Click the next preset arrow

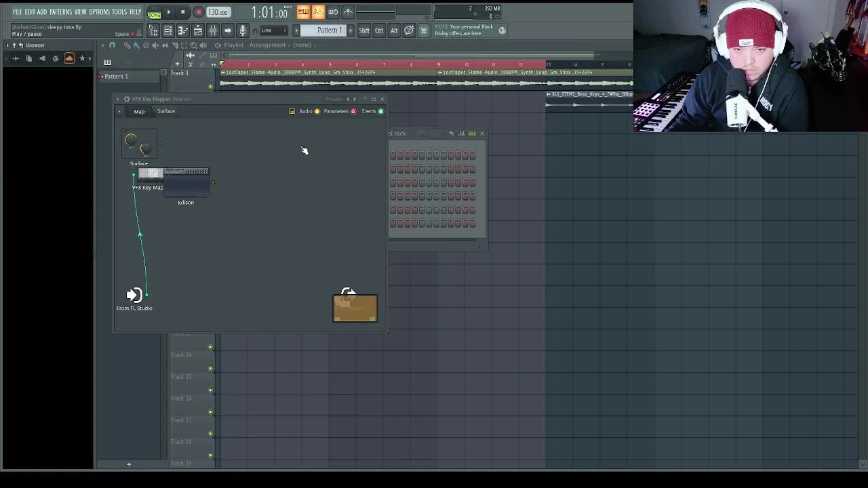coord(355,99)
